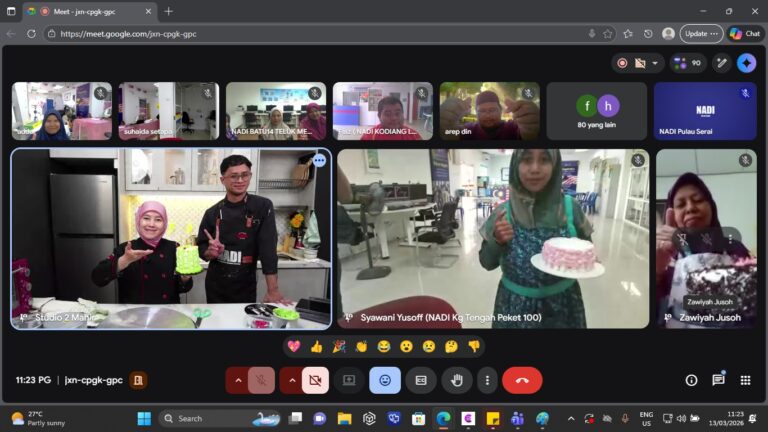768x432 pixels.
Task: Select the Meet browser tab
Action: (90, 11)
